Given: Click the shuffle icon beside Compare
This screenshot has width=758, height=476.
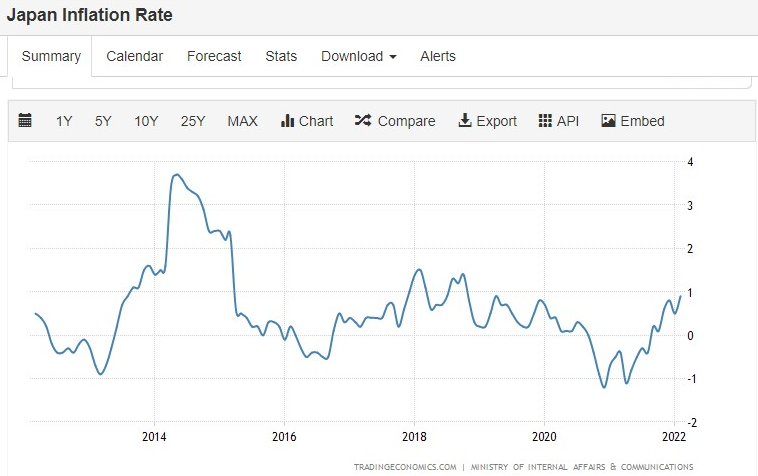Looking at the screenshot, I should coord(363,120).
